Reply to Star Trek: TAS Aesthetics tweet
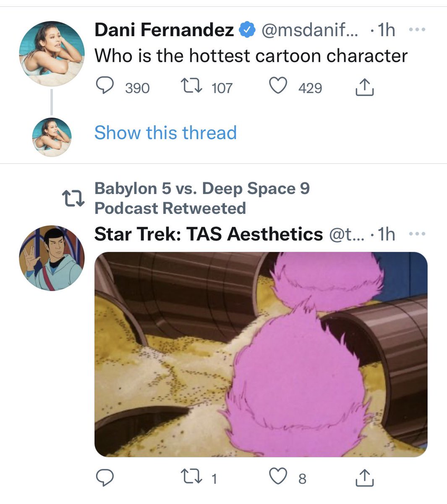The height and width of the screenshot is (504, 447). tap(105, 478)
